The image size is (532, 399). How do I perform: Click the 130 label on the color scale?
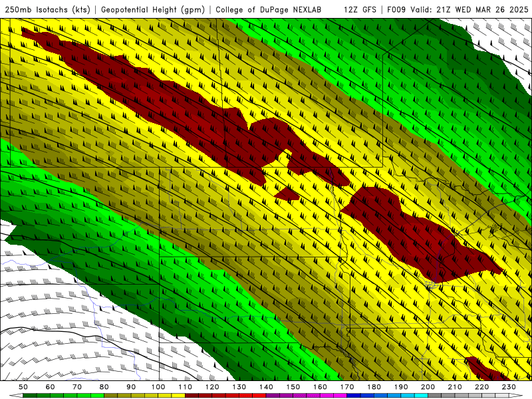click(239, 387)
